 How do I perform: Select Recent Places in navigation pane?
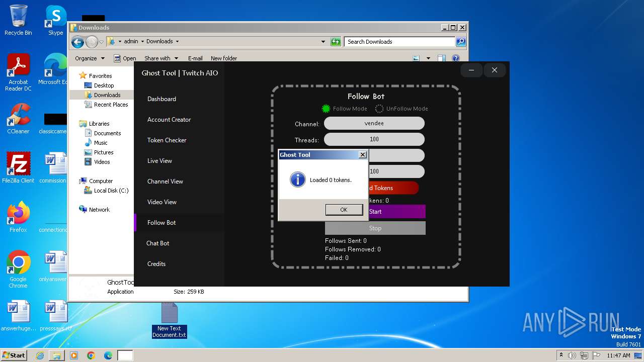111,105
